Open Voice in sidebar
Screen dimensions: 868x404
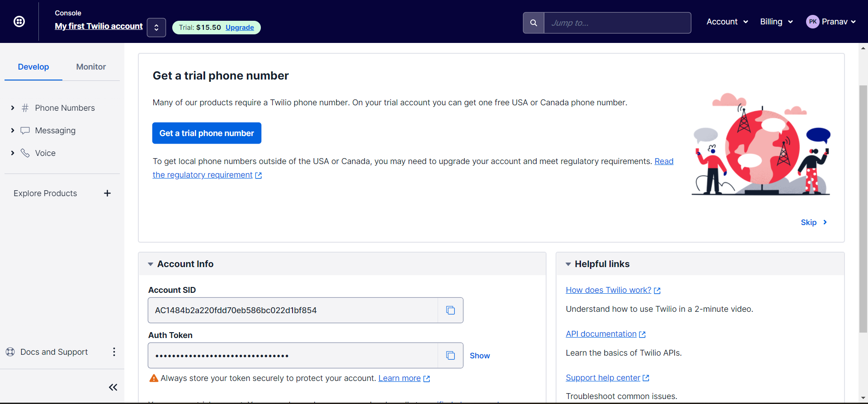pos(45,153)
